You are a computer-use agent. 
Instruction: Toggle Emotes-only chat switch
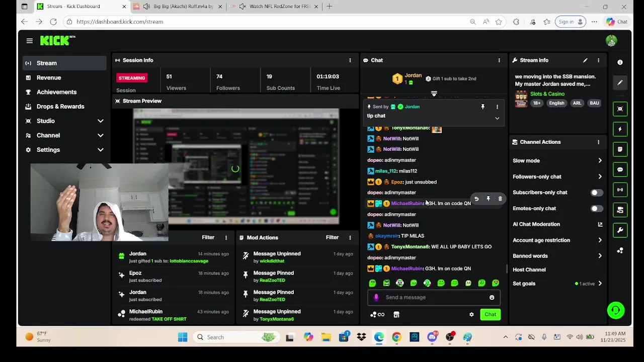(596, 209)
